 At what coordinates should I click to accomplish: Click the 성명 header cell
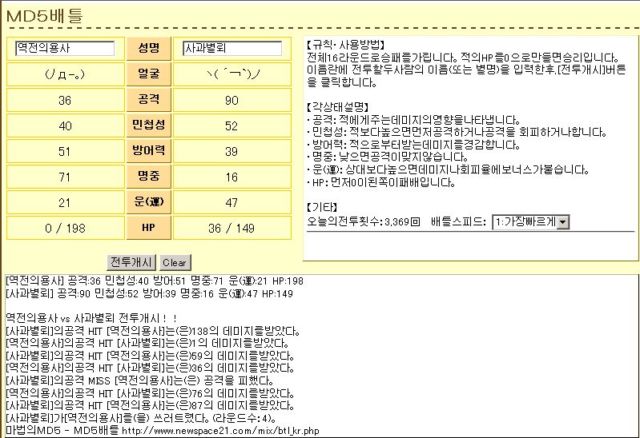tap(149, 49)
